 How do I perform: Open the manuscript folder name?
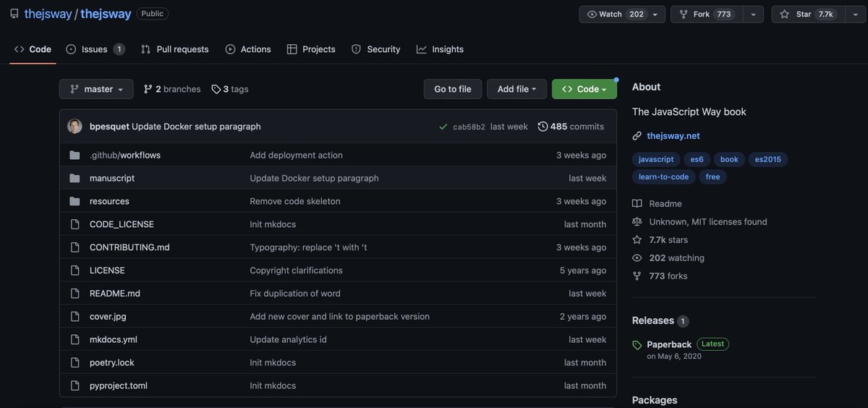coord(112,178)
